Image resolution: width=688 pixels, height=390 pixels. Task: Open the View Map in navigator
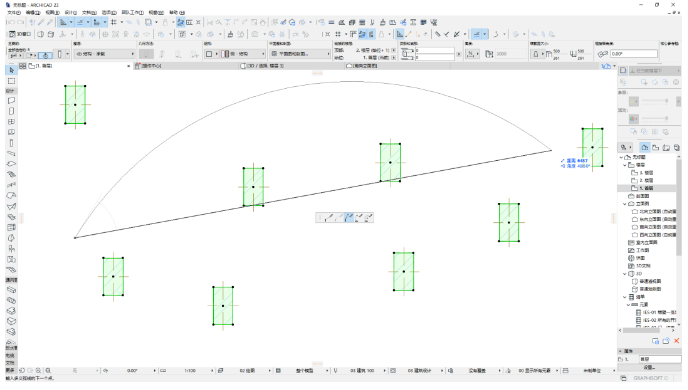tap(656, 147)
